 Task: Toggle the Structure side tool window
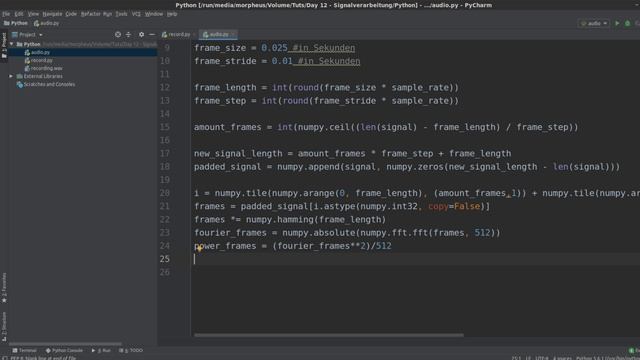click(4, 327)
